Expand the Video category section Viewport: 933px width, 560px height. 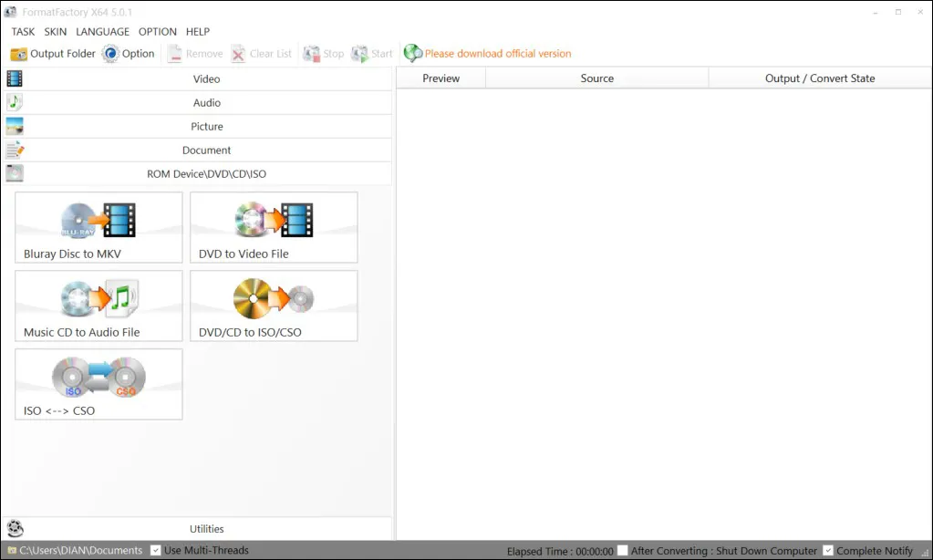(206, 79)
